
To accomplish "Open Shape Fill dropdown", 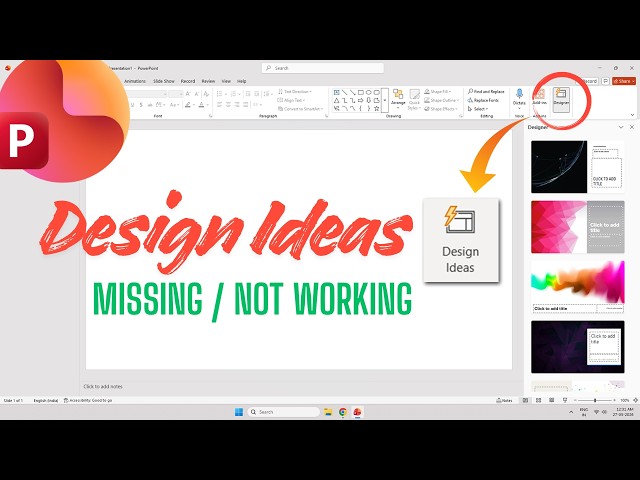I will (x=438, y=91).
